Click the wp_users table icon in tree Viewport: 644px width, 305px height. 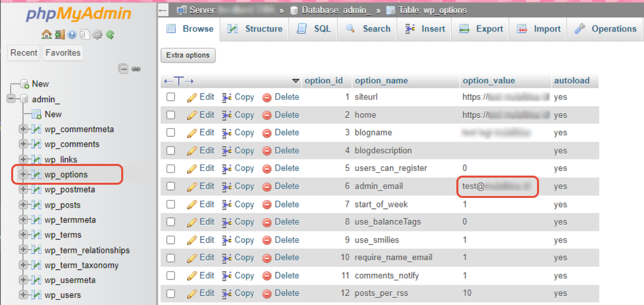pos(36,295)
